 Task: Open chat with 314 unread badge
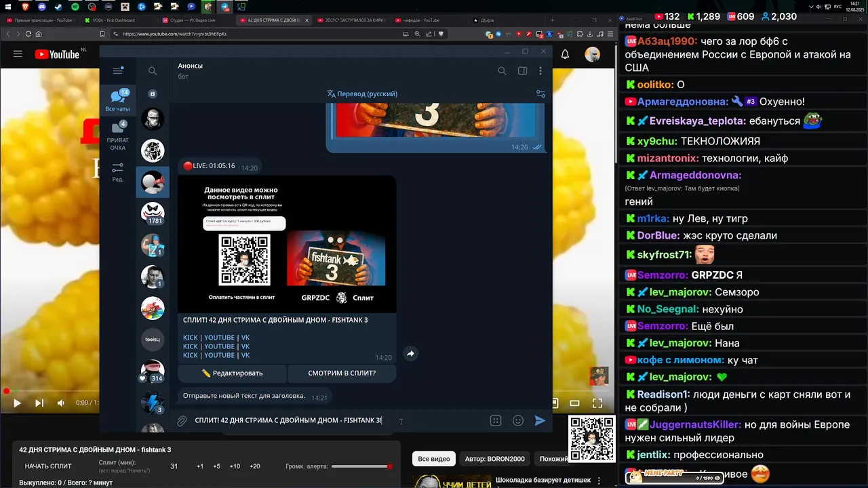point(153,372)
